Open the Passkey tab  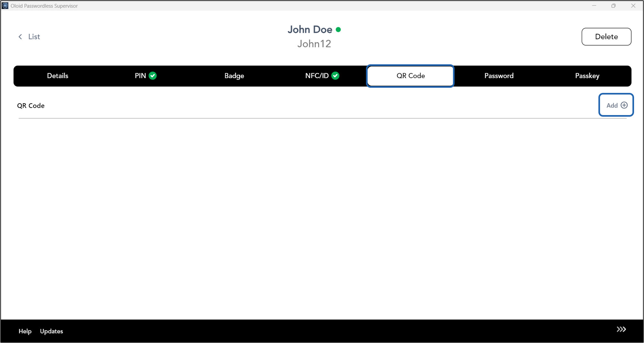[587, 76]
